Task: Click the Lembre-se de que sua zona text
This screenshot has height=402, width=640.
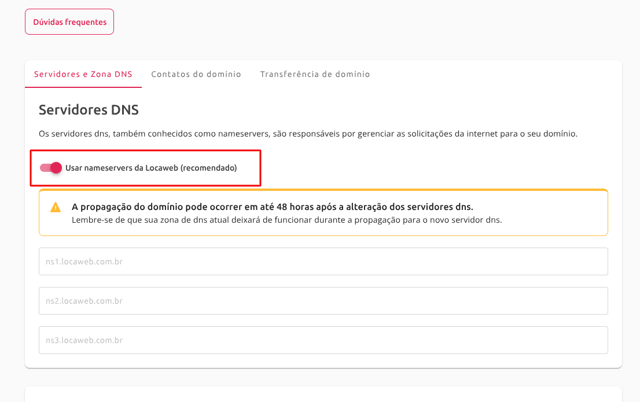Action: (287, 220)
